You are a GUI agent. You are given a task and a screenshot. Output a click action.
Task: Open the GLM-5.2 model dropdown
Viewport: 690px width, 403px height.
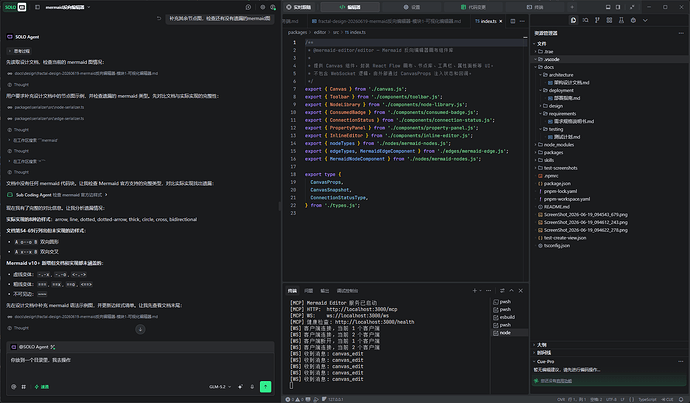tap(220, 387)
